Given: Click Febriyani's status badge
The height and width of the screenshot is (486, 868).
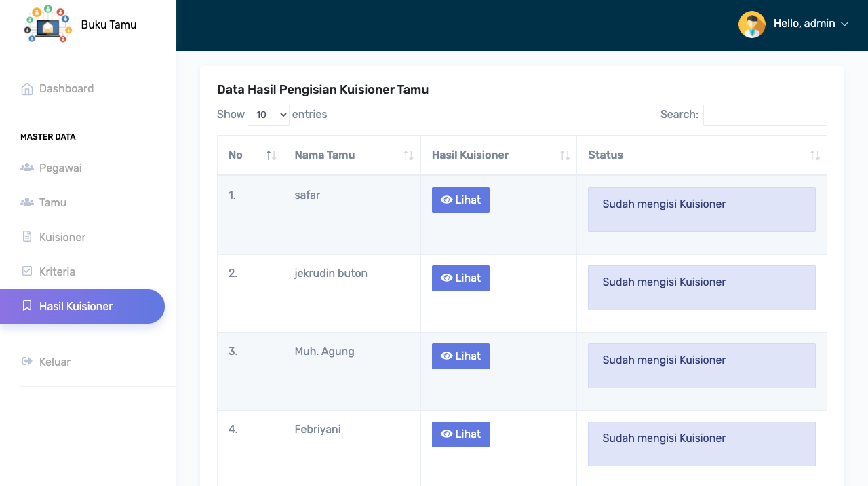Looking at the screenshot, I should [702, 444].
